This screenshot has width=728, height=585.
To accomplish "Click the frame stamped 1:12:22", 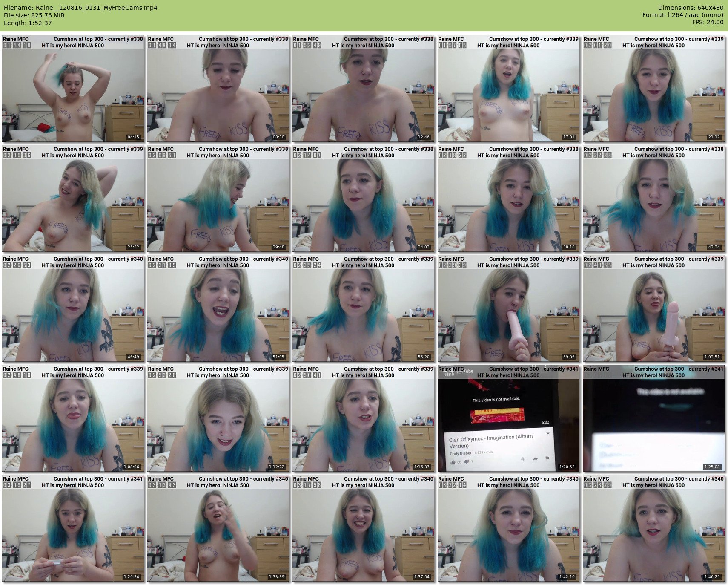I will click(218, 418).
